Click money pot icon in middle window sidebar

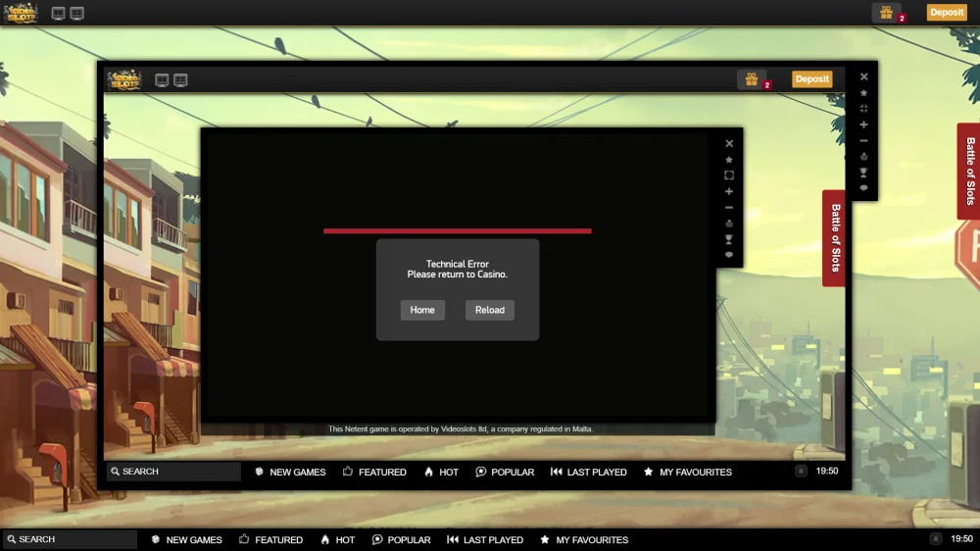click(863, 156)
